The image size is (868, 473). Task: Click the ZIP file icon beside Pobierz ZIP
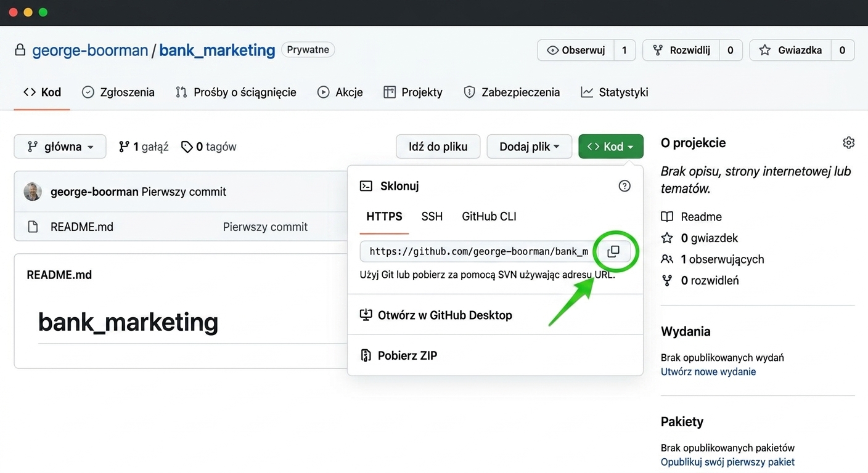coord(366,355)
